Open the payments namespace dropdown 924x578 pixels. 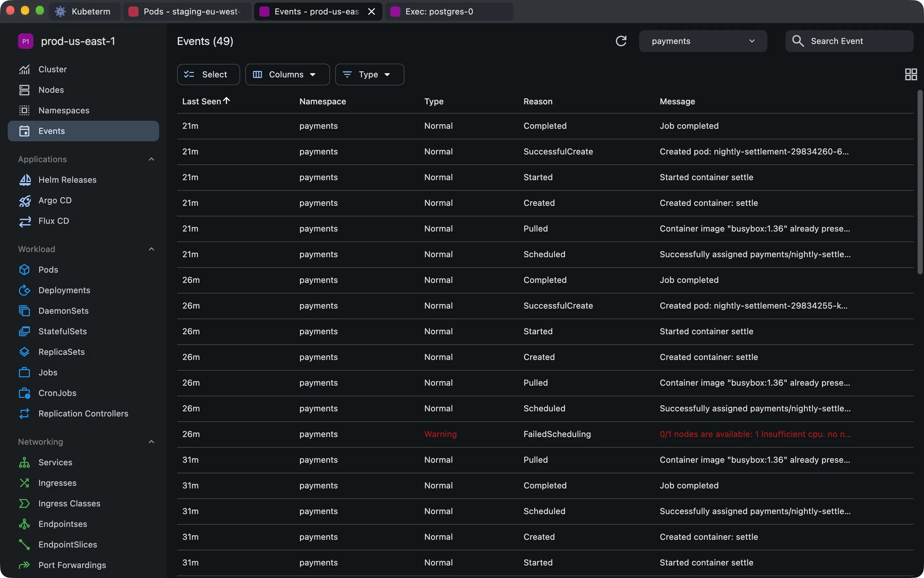(703, 41)
